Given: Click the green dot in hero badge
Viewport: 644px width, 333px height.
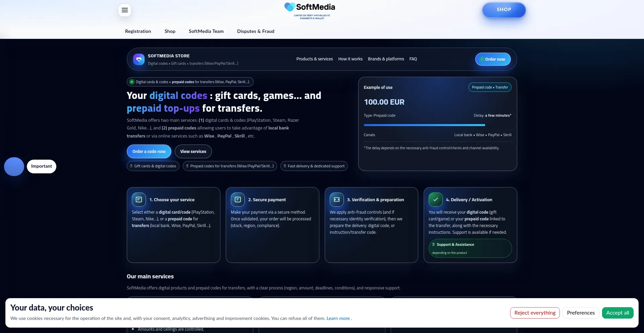Looking at the screenshot, I should [x=132, y=82].
